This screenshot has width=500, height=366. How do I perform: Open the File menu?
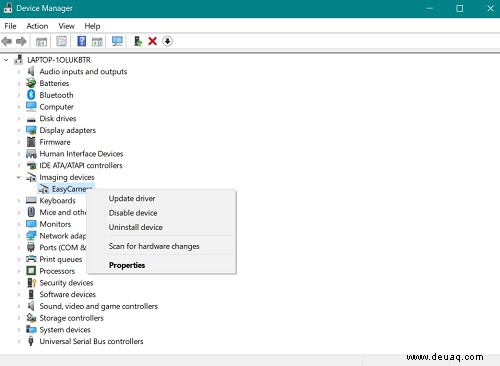coord(10,26)
